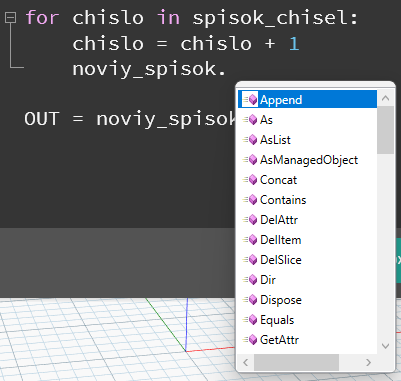Click the method icon beside Contains

250,200
